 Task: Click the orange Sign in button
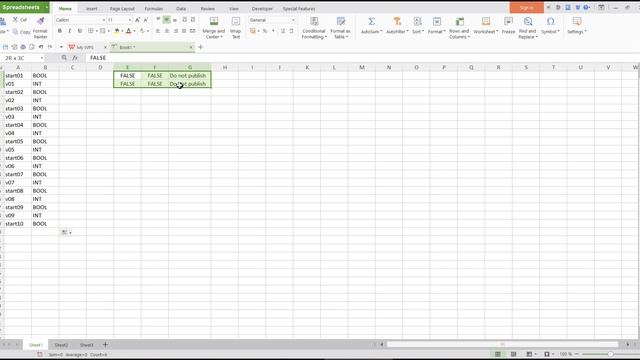[x=527, y=7]
